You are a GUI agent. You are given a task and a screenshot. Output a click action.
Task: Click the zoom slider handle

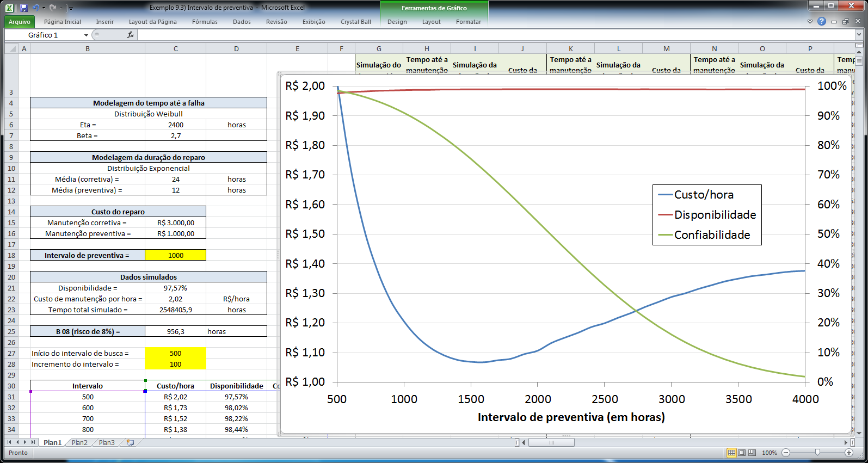click(817, 453)
